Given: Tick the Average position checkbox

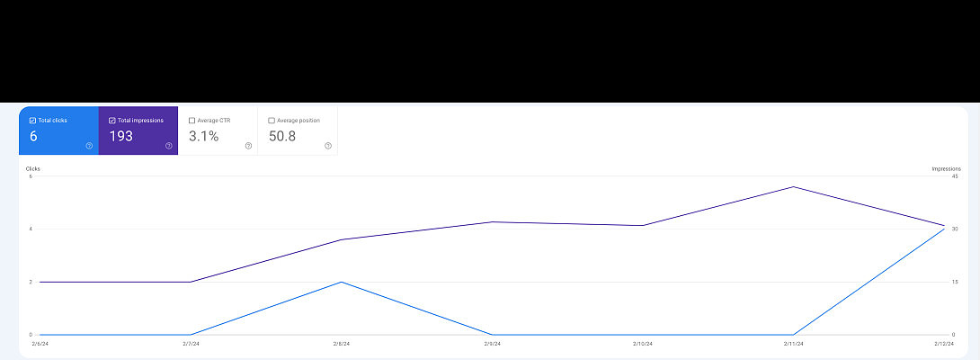Looking at the screenshot, I should coord(272,120).
